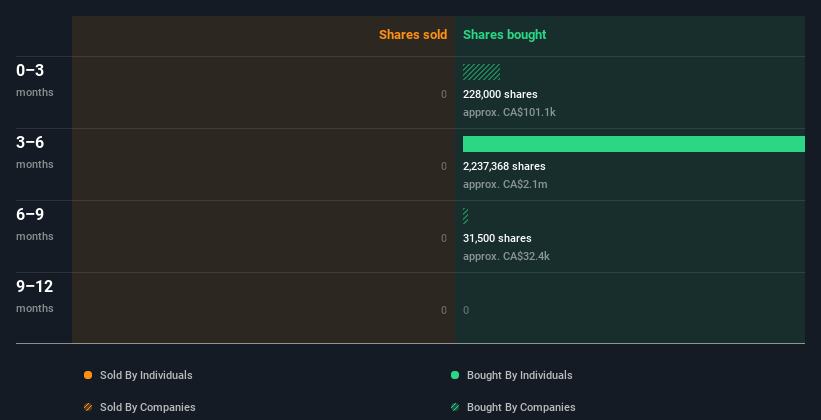
Task: Click the solid green 3–6 months bar
Action: pos(633,144)
